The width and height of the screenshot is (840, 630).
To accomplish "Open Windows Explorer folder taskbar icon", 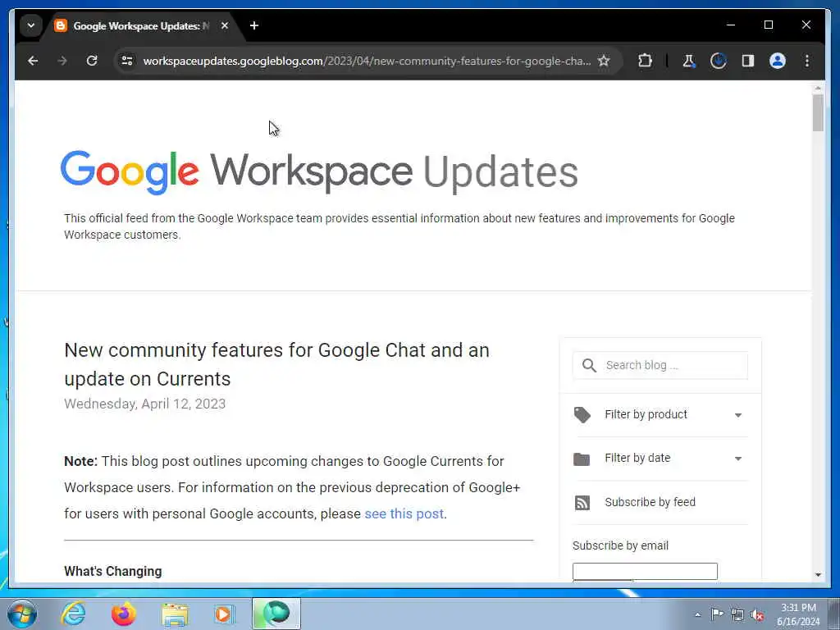I will [175, 614].
